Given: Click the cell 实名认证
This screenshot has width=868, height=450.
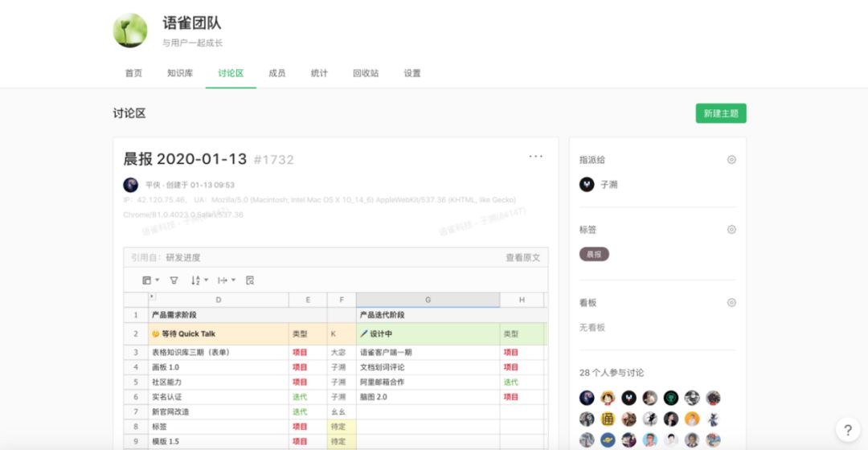Looking at the screenshot, I should pyautogui.click(x=218, y=397).
